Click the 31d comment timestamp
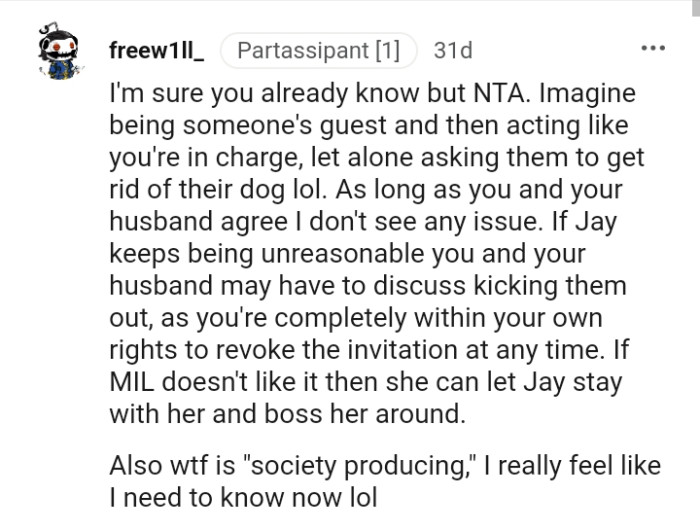Viewport: 700px width, 531px height. (453, 50)
